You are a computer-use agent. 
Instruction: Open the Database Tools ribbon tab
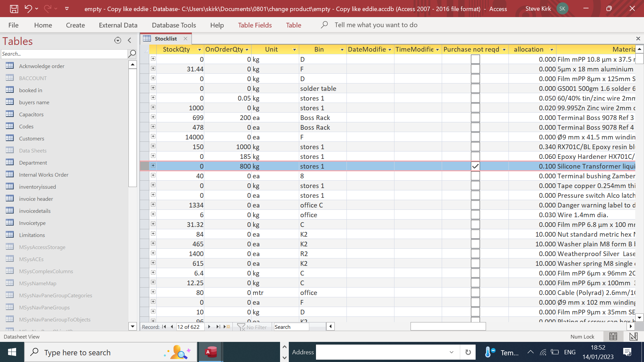pos(174,25)
